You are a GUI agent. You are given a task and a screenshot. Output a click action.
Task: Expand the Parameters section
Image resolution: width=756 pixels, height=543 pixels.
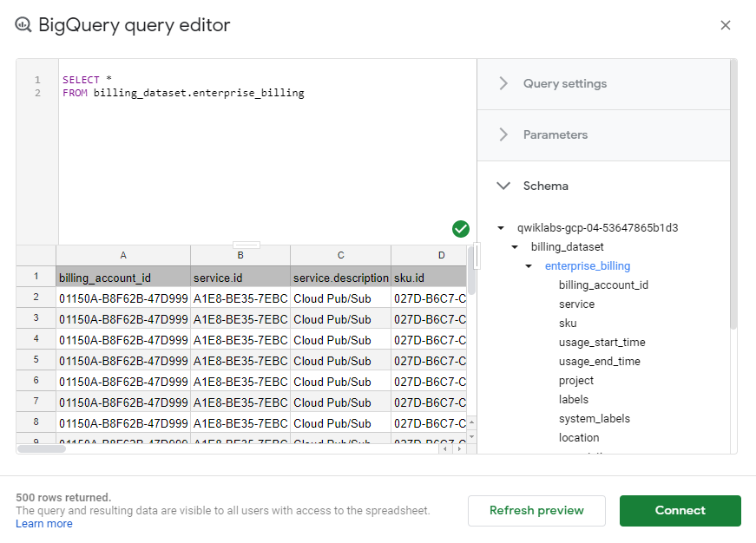pyautogui.click(x=555, y=135)
